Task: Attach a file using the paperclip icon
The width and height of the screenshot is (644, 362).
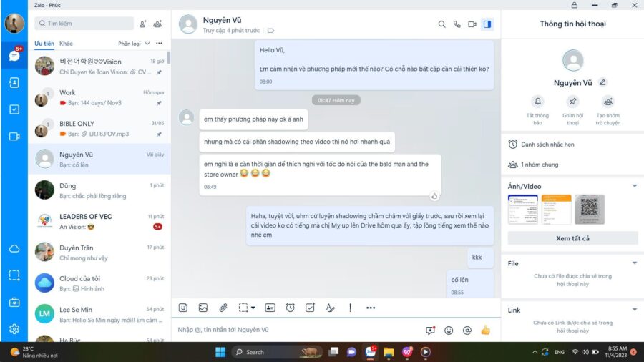Action: point(223,308)
